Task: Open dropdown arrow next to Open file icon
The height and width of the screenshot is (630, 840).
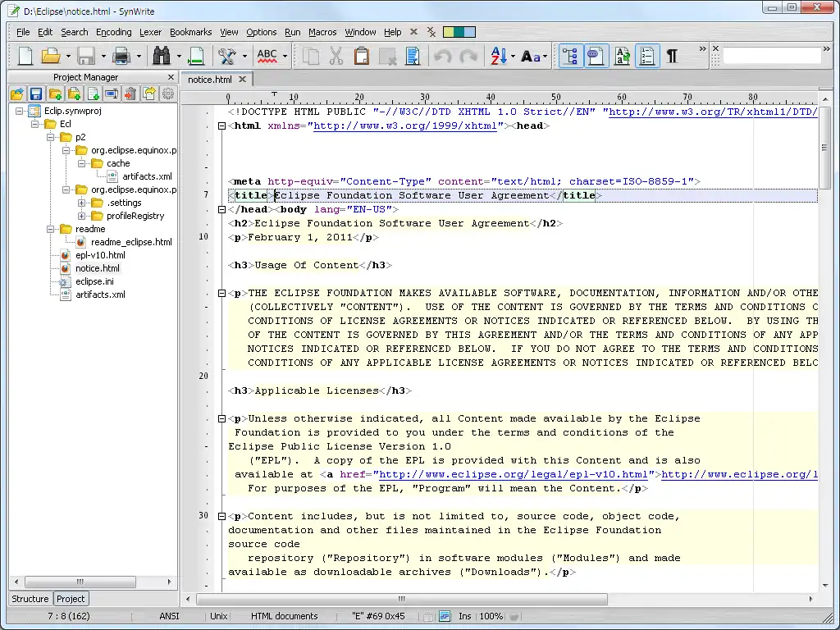Action: [68, 56]
